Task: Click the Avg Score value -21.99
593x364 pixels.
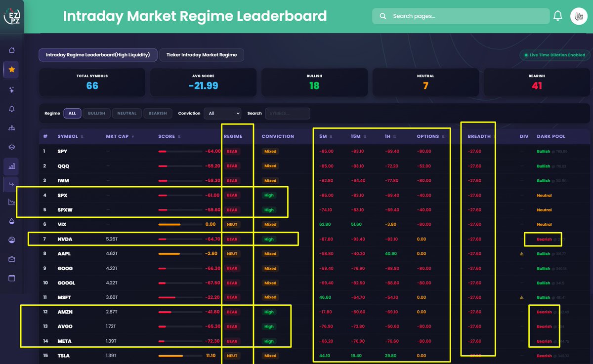Action: pyautogui.click(x=203, y=86)
